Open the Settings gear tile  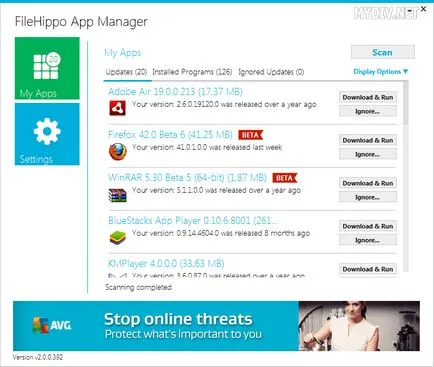47,134
